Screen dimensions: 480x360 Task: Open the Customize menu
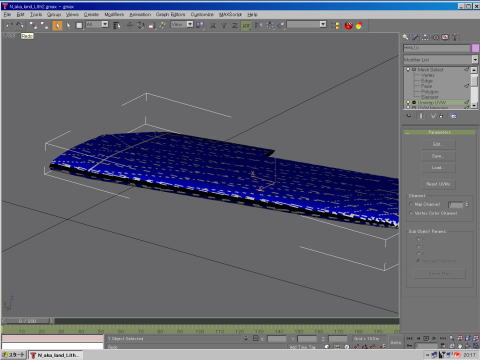click(202, 14)
